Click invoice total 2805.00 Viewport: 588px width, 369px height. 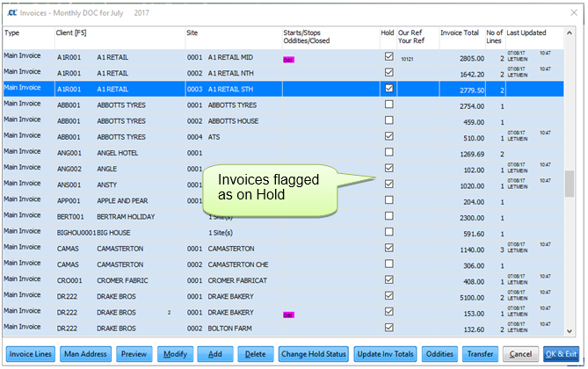click(x=472, y=59)
